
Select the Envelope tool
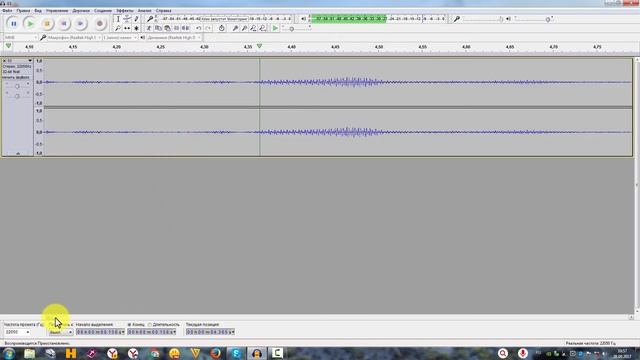coord(127,19)
